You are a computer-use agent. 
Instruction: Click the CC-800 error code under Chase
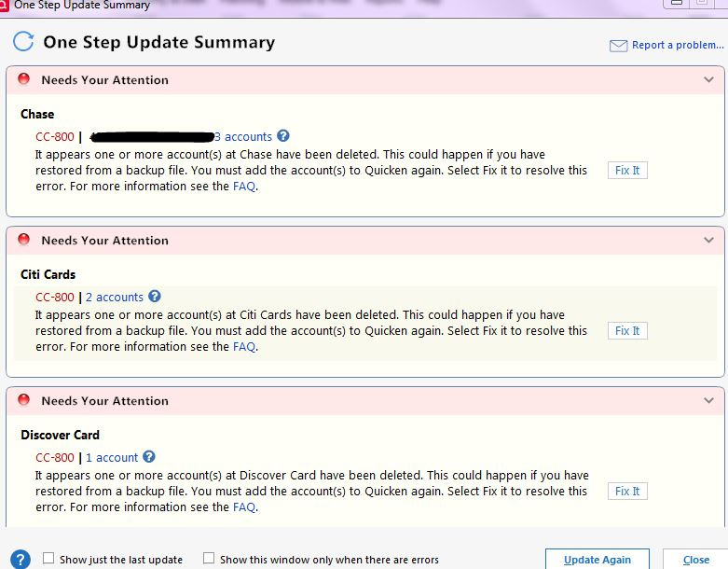pos(55,136)
